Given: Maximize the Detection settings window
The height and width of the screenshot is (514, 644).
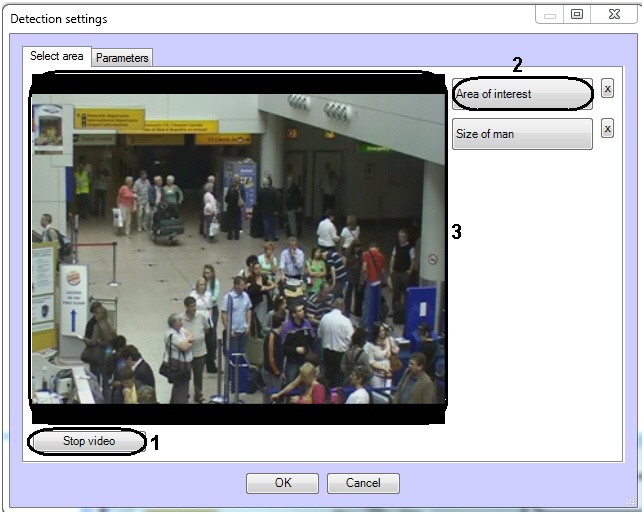Looking at the screenshot, I should 577,15.
